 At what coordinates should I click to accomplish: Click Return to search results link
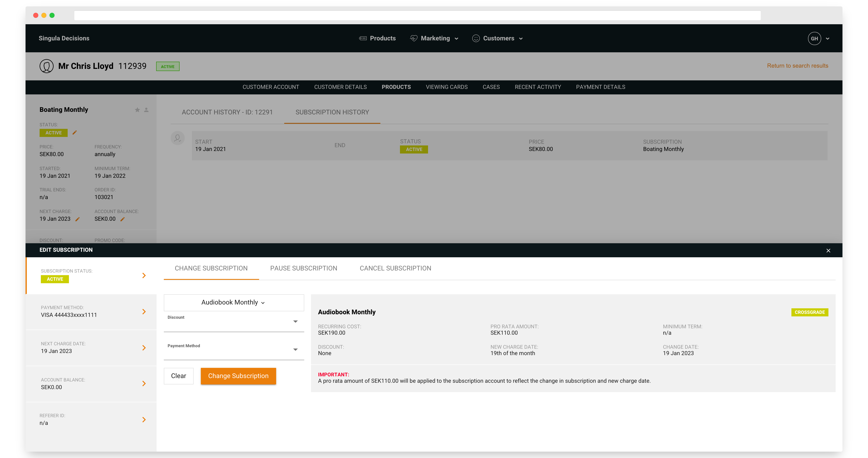(x=797, y=66)
